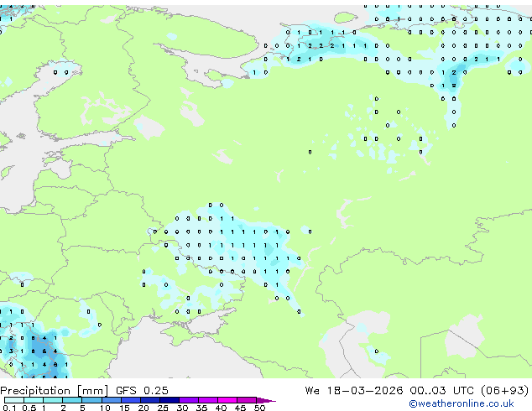This screenshot has height=411, width=532.
Task: Pick the purple swatch between 30 and 35
Action: (188, 400)
